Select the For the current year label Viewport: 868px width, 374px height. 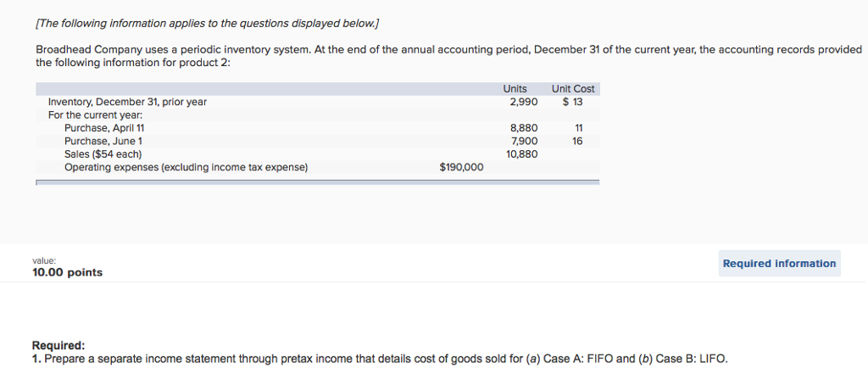(x=95, y=114)
